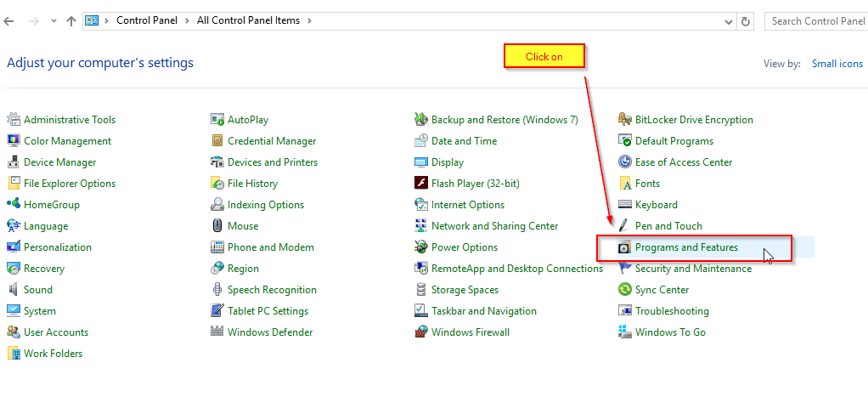Screen dimensions: 868x397
Task: Open the Mouse icon
Action: [217, 226]
